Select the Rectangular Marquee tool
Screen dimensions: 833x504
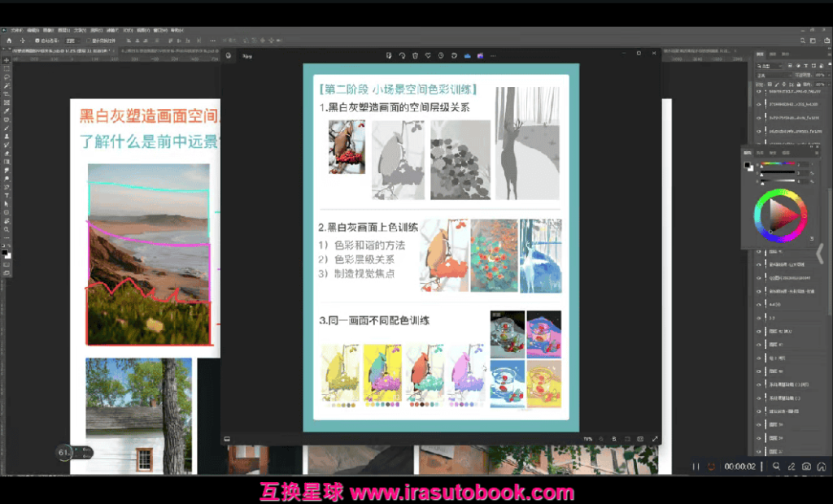(7, 69)
